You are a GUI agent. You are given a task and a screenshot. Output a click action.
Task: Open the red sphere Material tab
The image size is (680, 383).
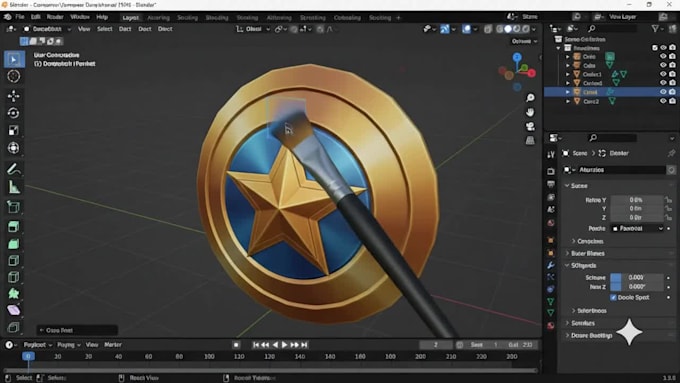tap(551, 325)
